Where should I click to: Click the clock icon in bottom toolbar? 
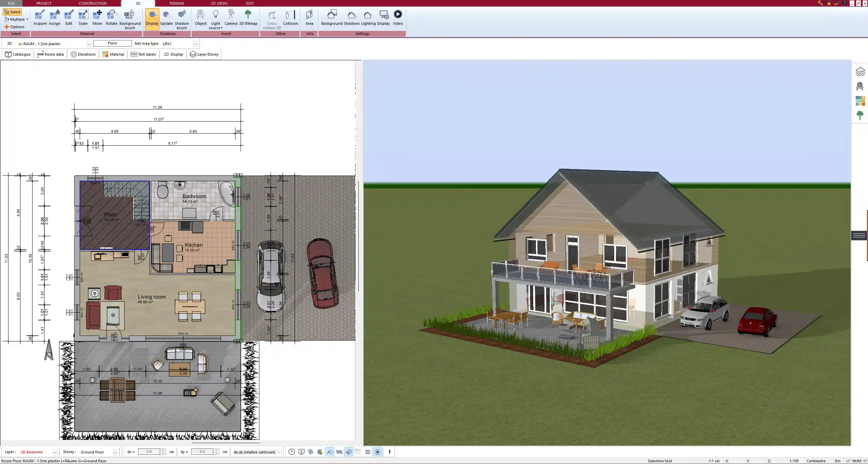[x=291, y=452]
